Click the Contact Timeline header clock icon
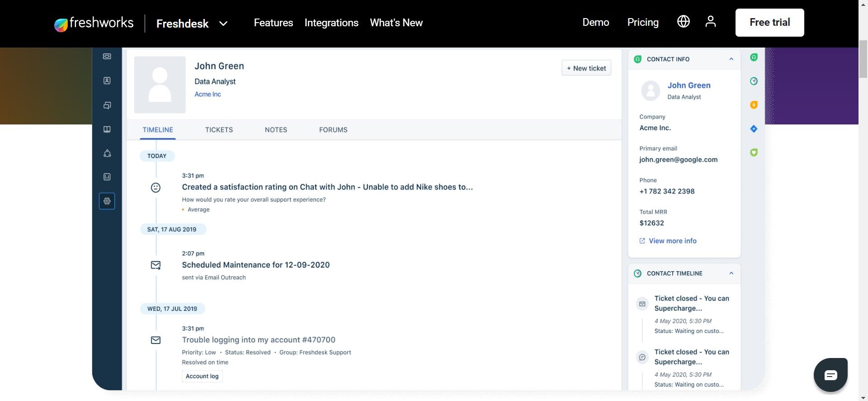 (638, 273)
